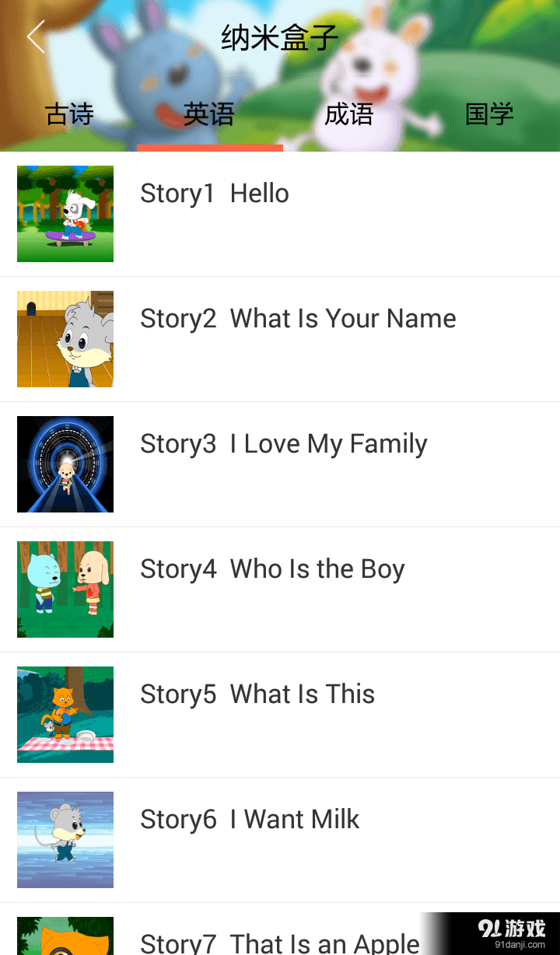This screenshot has width=560, height=955.
Task: Open "Story3 I Love My Family"
Action: click(284, 444)
